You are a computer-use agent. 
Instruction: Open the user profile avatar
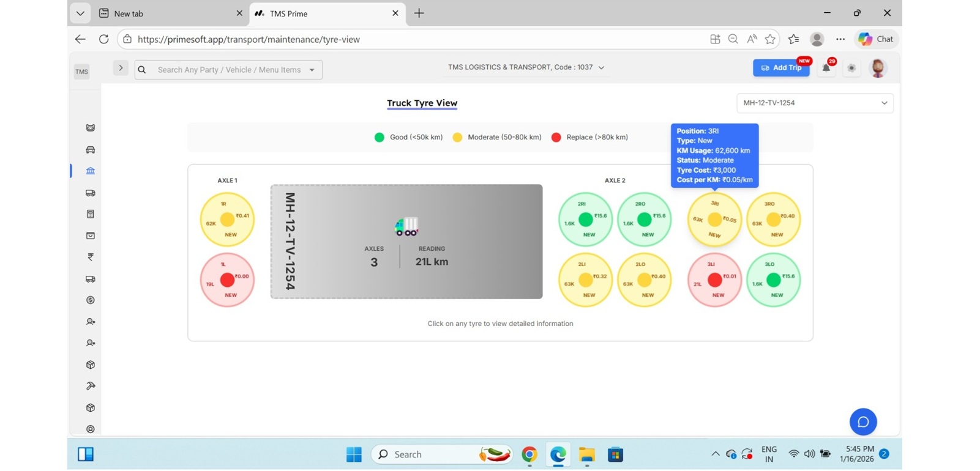tap(878, 69)
